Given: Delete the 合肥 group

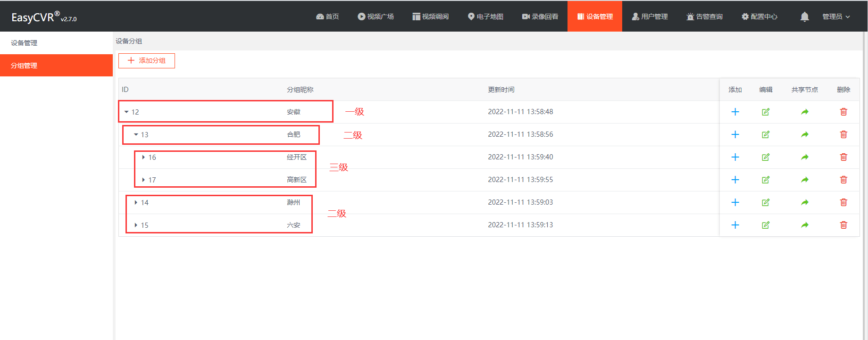Looking at the screenshot, I should pyautogui.click(x=843, y=134).
